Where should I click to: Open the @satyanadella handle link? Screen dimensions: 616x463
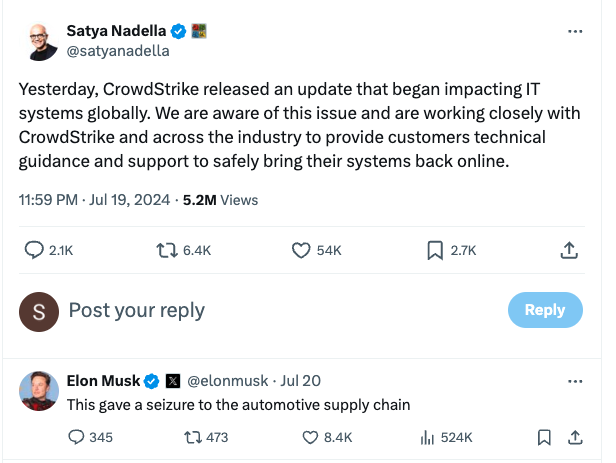[117, 50]
